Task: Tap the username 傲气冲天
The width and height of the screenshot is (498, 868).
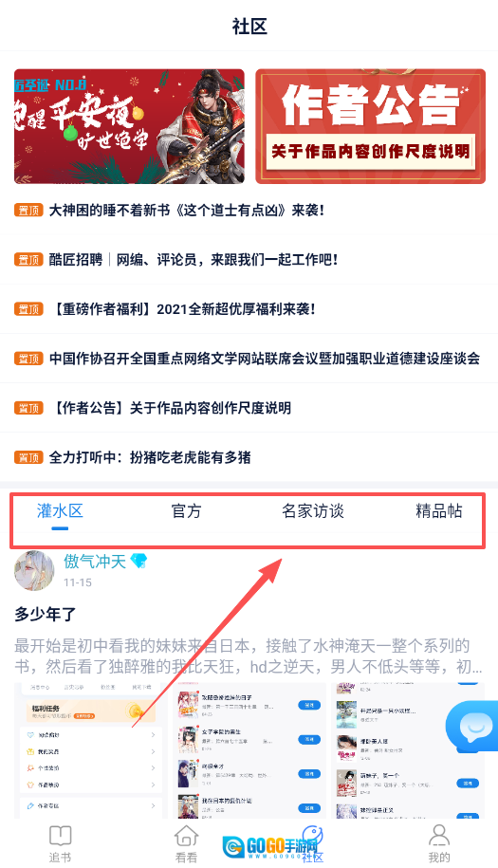Action: pyautogui.click(x=95, y=562)
